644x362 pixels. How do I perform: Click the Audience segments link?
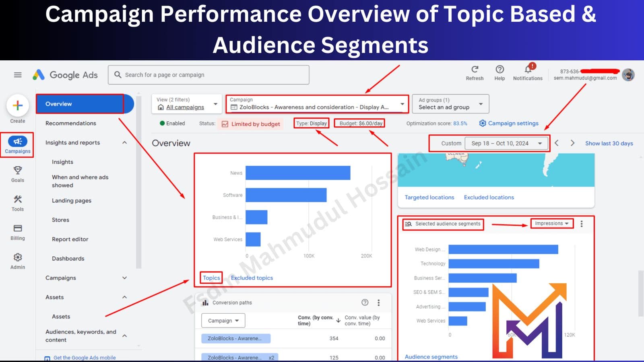[x=431, y=356]
